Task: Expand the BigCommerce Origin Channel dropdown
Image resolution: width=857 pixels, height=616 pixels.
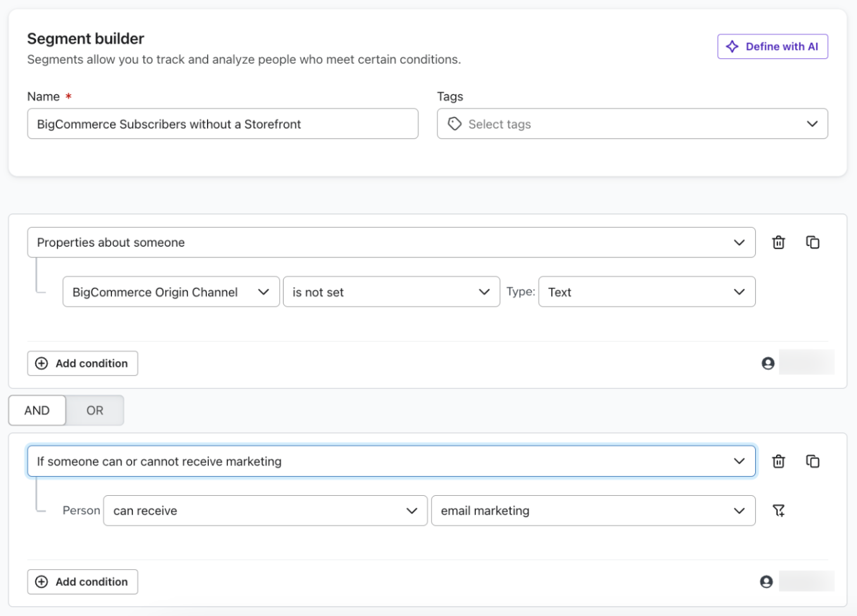Action: point(171,292)
